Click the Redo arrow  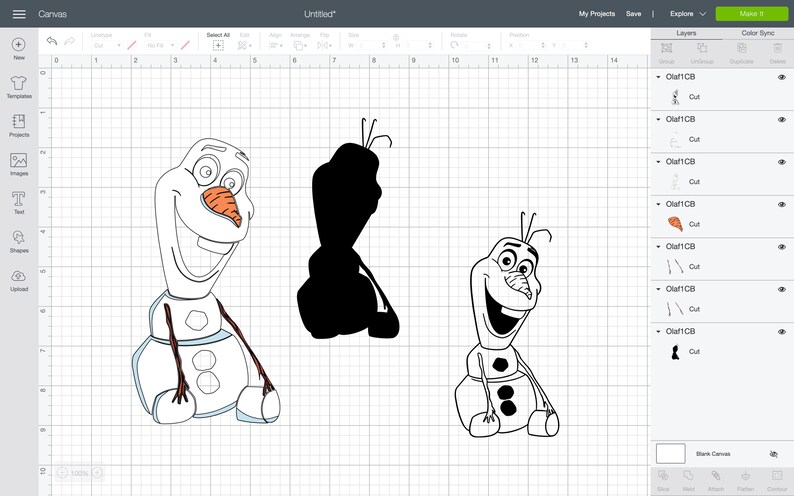click(69, 41)
